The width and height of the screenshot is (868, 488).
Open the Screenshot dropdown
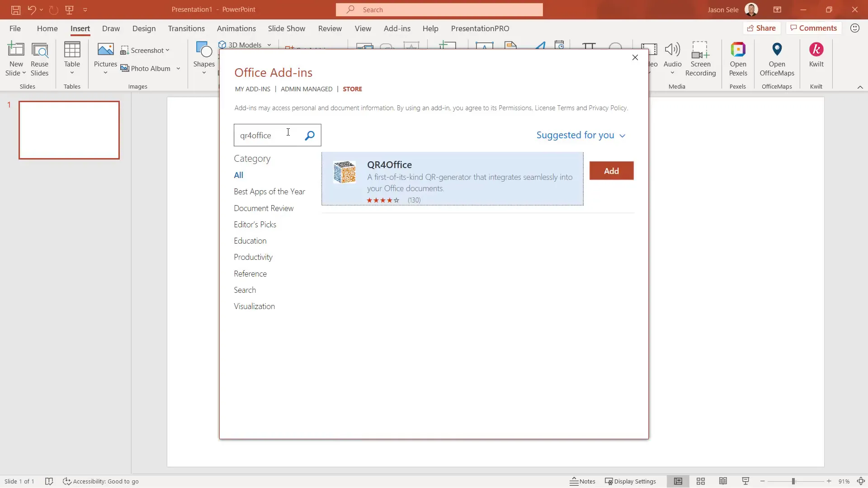[145, 50]
